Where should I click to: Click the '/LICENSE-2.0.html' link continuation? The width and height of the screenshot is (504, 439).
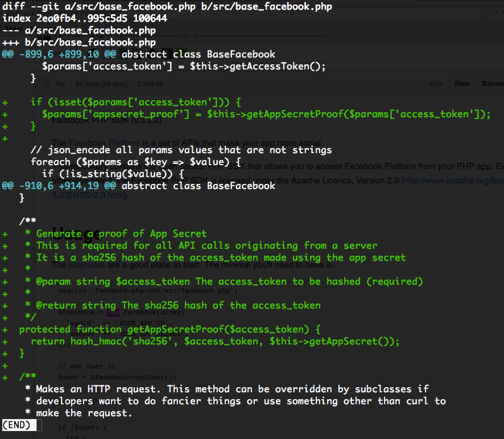[88, 195]
